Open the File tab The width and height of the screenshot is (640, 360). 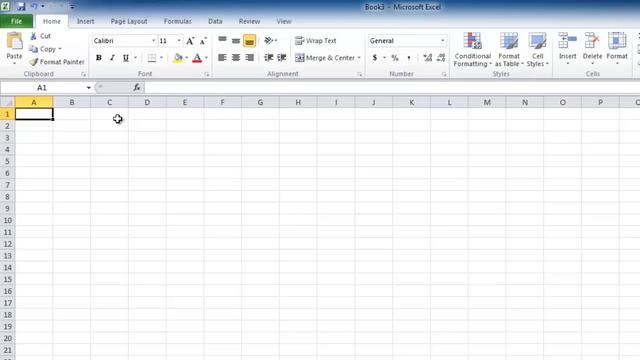click(16, 21)
